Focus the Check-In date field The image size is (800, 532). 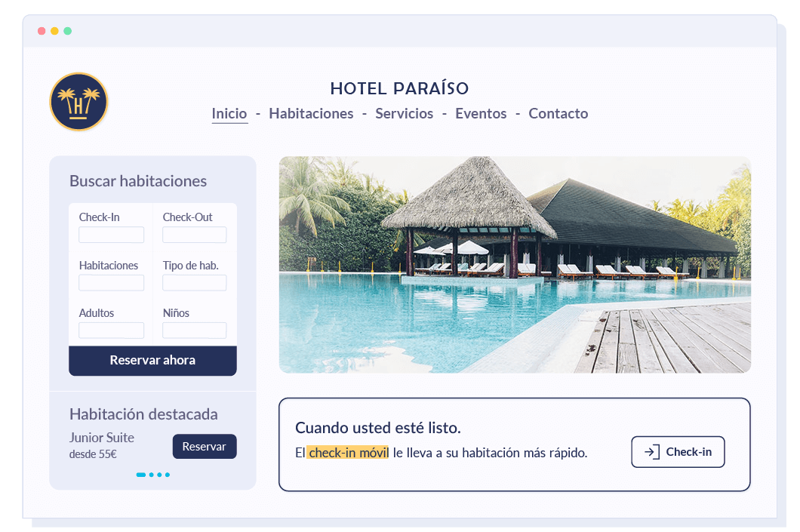111,235
